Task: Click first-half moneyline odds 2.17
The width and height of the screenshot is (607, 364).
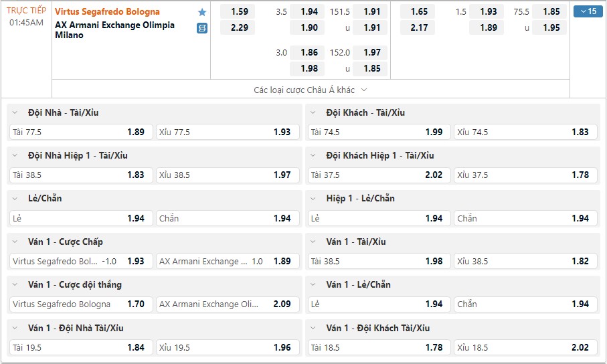Action: pos(418,28)
